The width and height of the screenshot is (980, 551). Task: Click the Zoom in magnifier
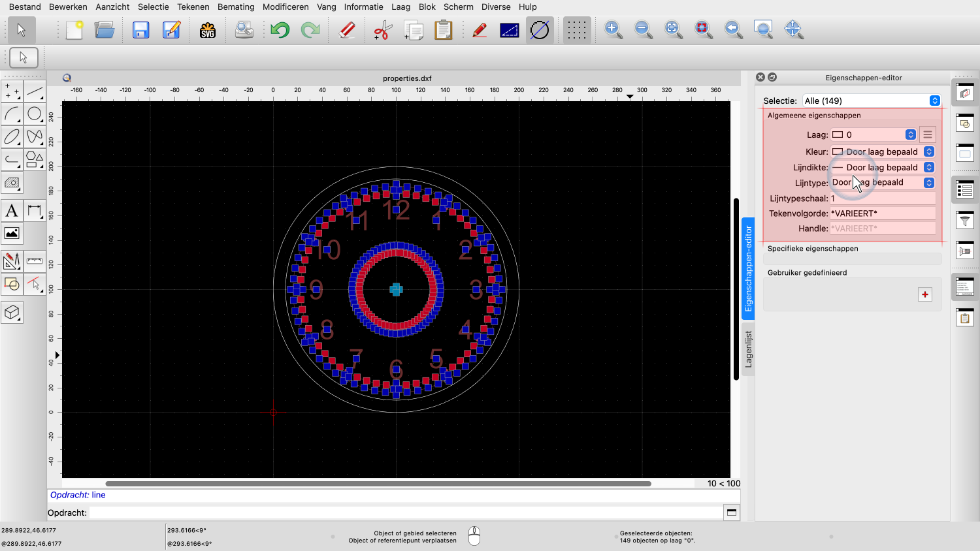click(x=613, y=29)
